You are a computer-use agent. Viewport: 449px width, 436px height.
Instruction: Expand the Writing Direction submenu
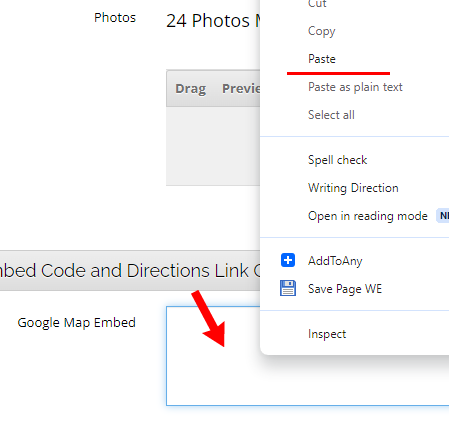[353, 188]
